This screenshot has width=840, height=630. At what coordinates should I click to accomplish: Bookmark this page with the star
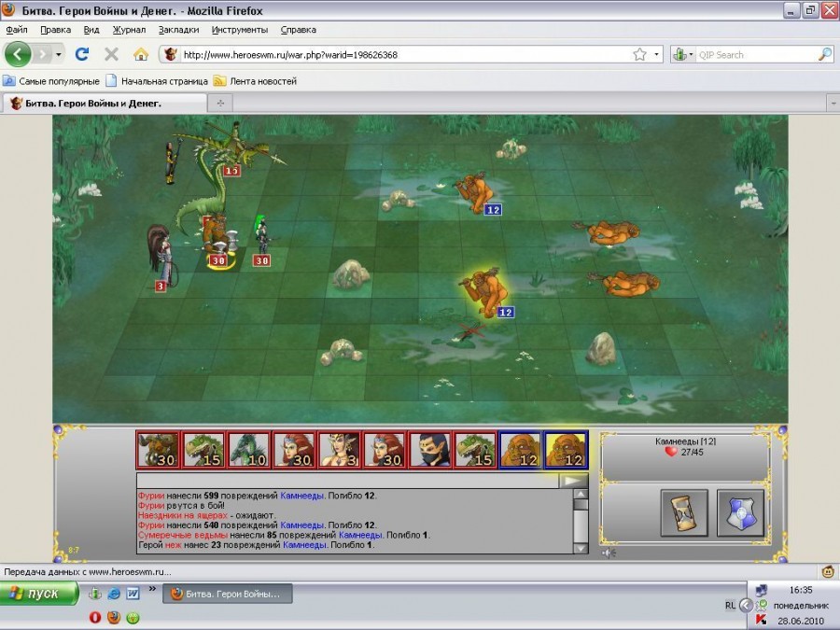coord(639,54)
